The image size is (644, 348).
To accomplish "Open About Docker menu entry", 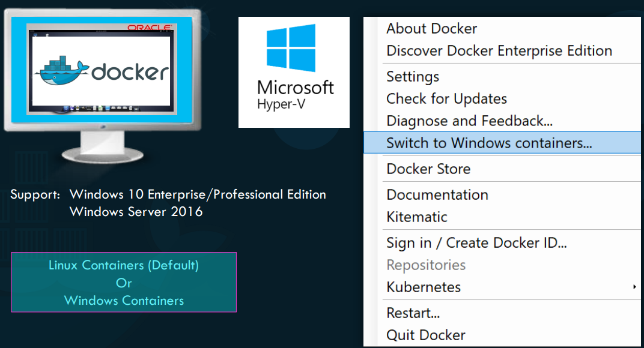I will (x=502, y=29).
